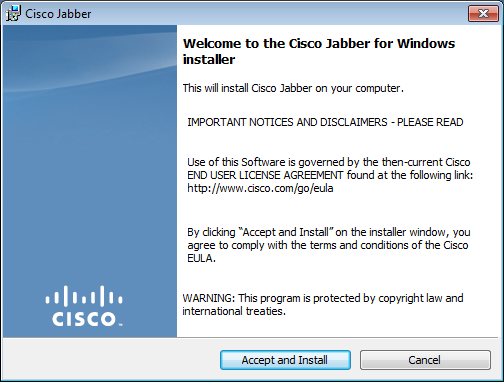Cancel the Cisco Jabber installation
Image resolution: width=504 pixels, height=382 pixels.
(425, 360)
